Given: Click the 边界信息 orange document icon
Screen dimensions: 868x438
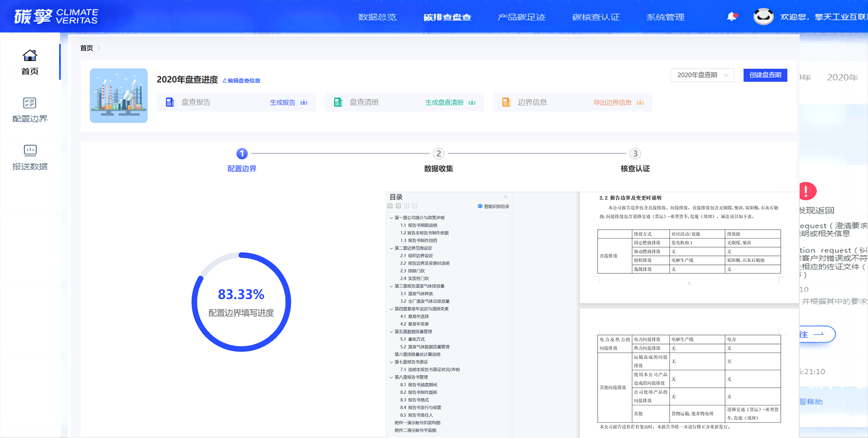Looking at the screenshot, I should coord(506,102).
